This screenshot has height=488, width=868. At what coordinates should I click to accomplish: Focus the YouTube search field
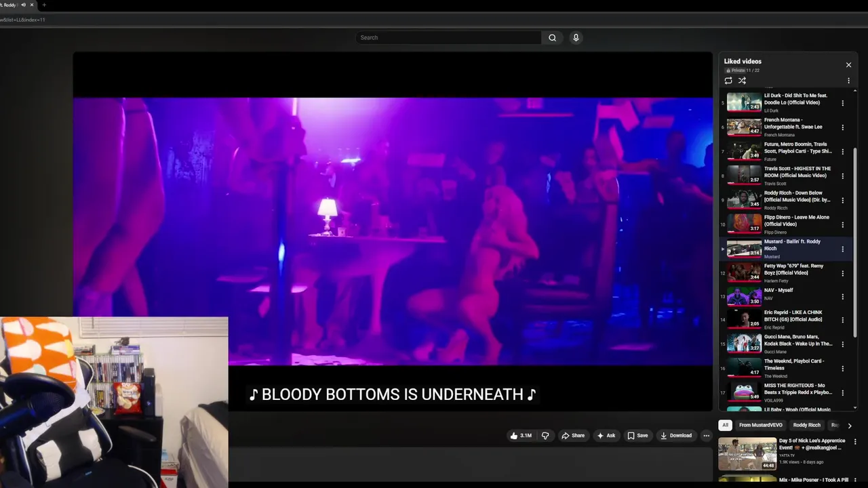coord(448,38)
